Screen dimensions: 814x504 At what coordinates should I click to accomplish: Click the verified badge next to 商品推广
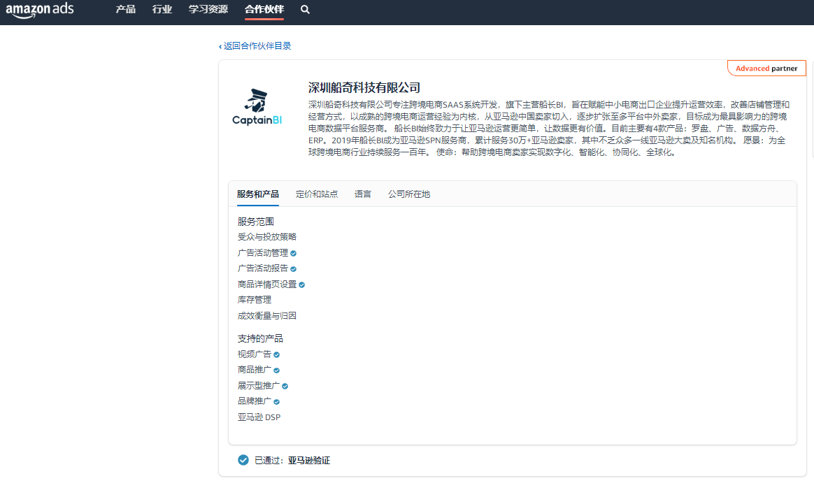(x=276, y=370)
